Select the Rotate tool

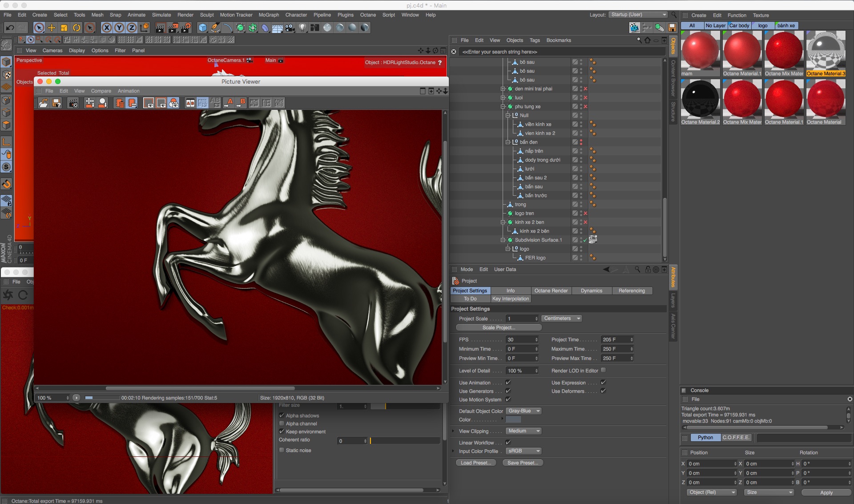coord(77,28)
